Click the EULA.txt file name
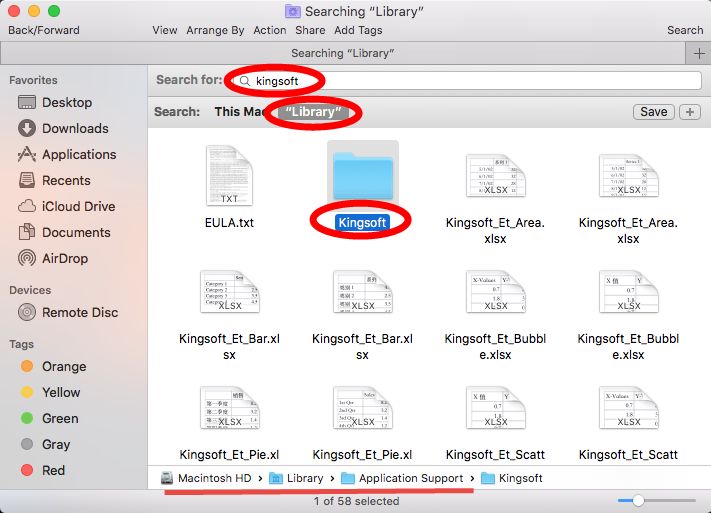 pos(229,223)
